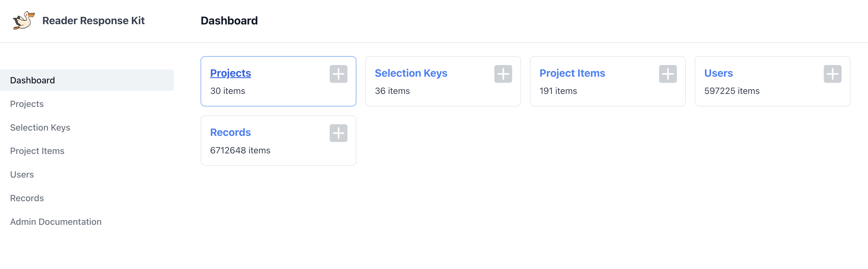The image size is (868, 269).
Task: Click the plus icon to add a Selection Key
Action: coord(503,74)
